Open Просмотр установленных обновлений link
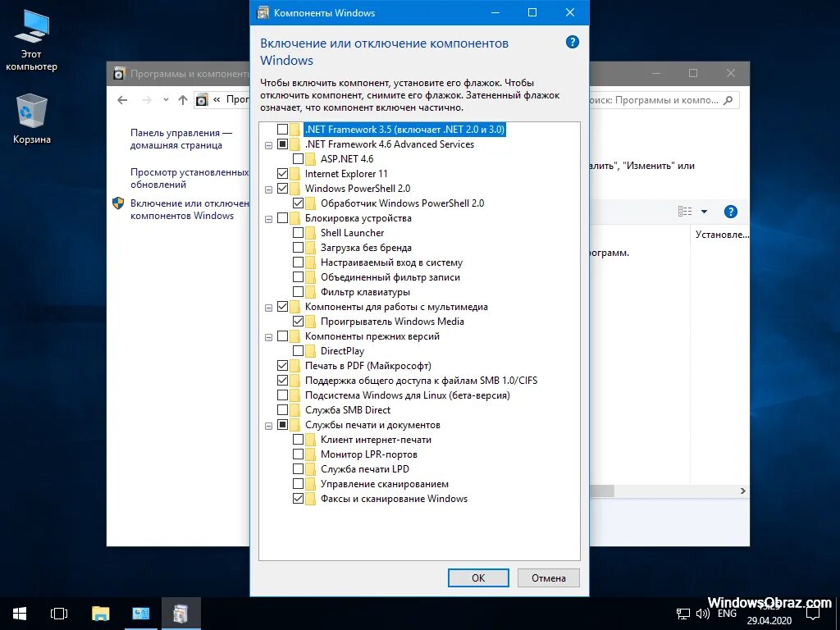Screen dimensions: 840x630 (x=189, y=178)
